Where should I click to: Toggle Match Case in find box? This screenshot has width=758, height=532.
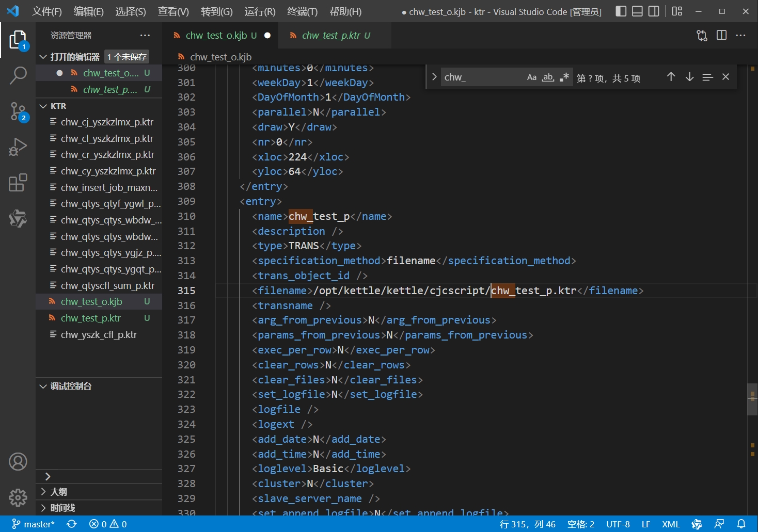(x=531, y=77)
